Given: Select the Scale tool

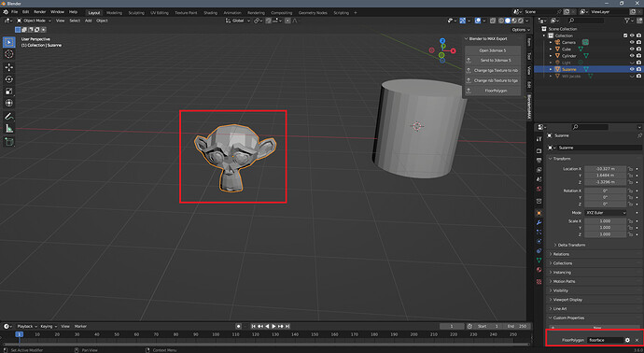Looking at the screenshot, I should point(9,92).
